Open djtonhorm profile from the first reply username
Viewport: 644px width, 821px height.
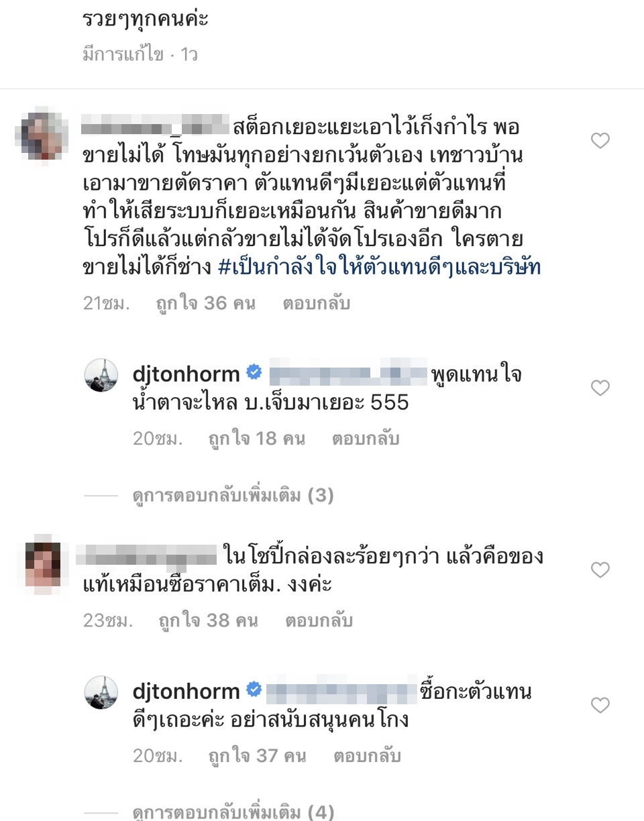[x=186, y=374]
